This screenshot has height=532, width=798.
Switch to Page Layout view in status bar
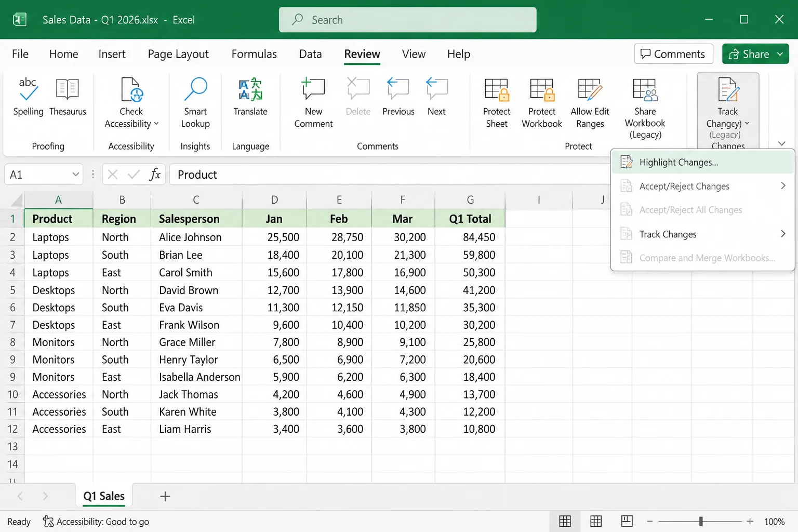tap(596, 521)
